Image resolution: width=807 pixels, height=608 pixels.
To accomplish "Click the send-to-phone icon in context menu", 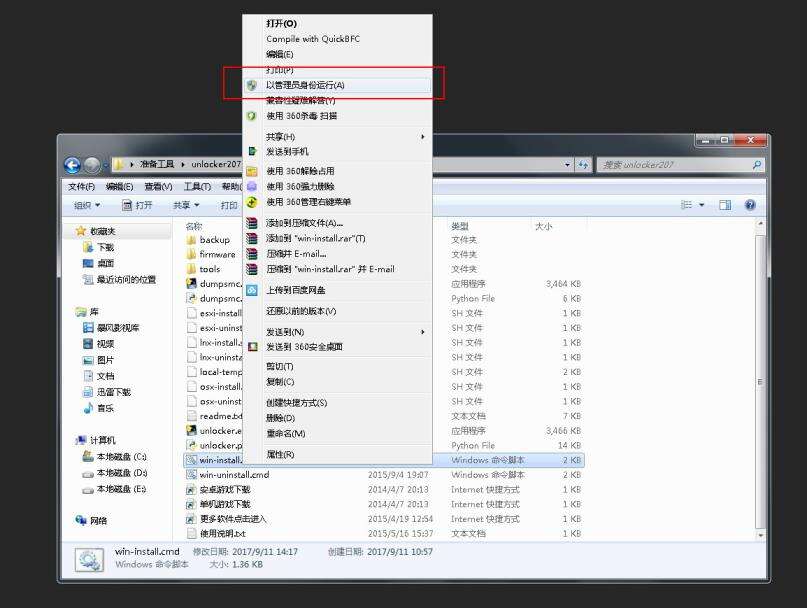I will point(252,151).
